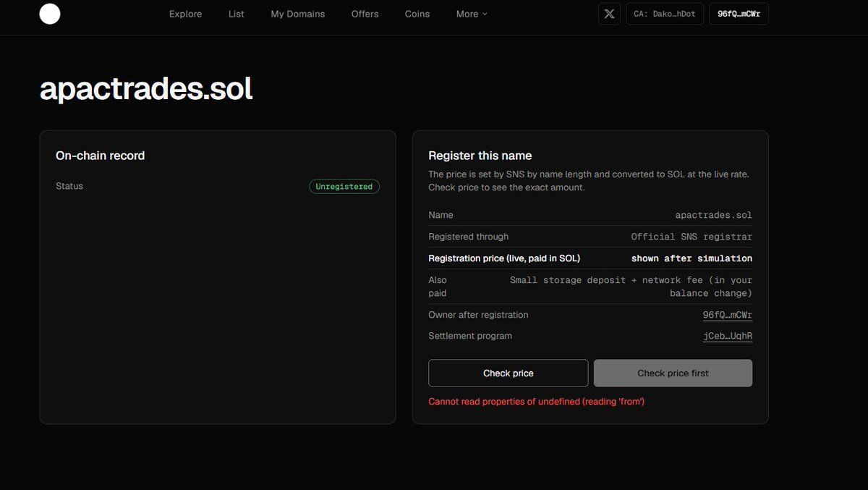Screen dimensions: 868x490
Task: Go to the List page
Action: point(237,14)
